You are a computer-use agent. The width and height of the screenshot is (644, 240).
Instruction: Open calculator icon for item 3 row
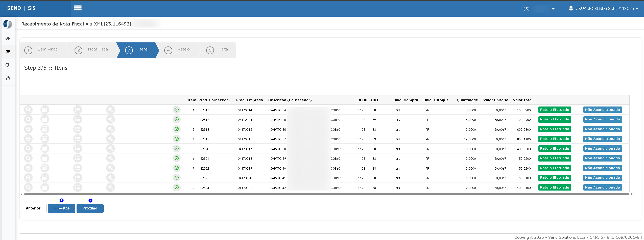45,129
